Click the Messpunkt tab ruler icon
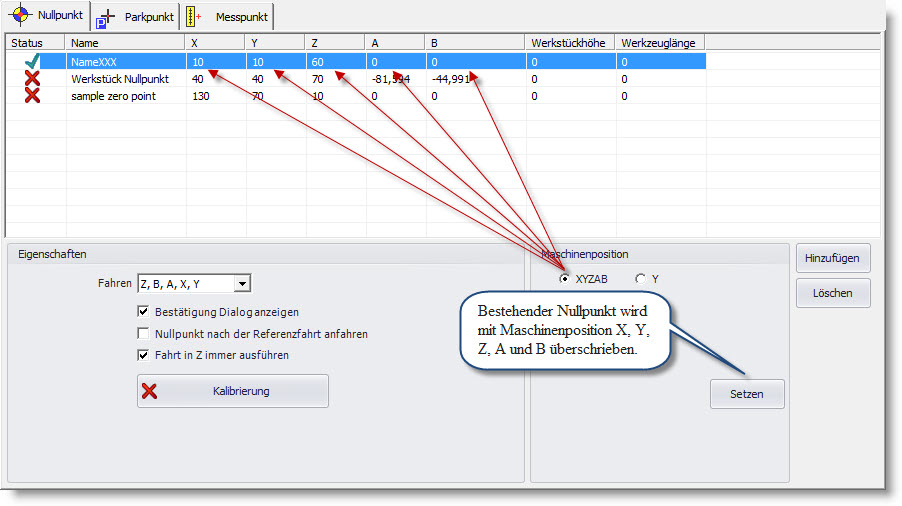Screen dimensions: 902x506 194,17
